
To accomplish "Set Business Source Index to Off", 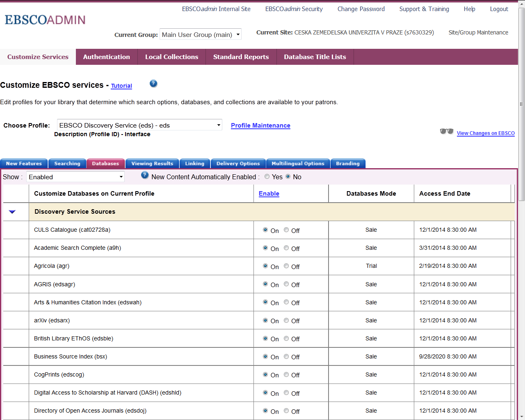I will (286, 356).
